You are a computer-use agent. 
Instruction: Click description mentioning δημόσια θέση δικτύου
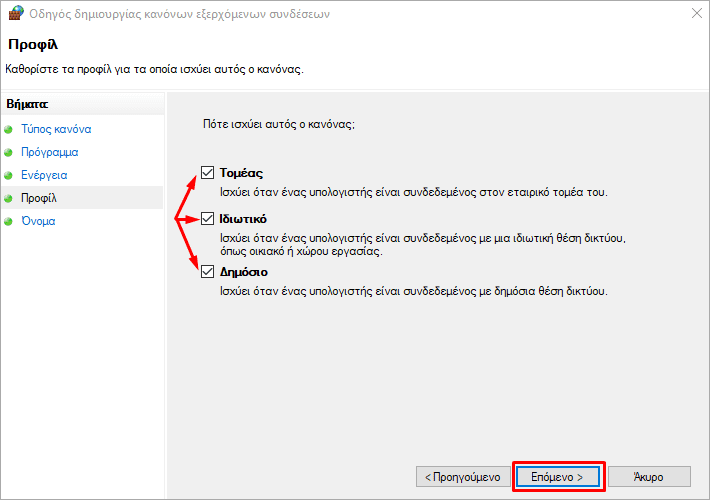(414, 291)
